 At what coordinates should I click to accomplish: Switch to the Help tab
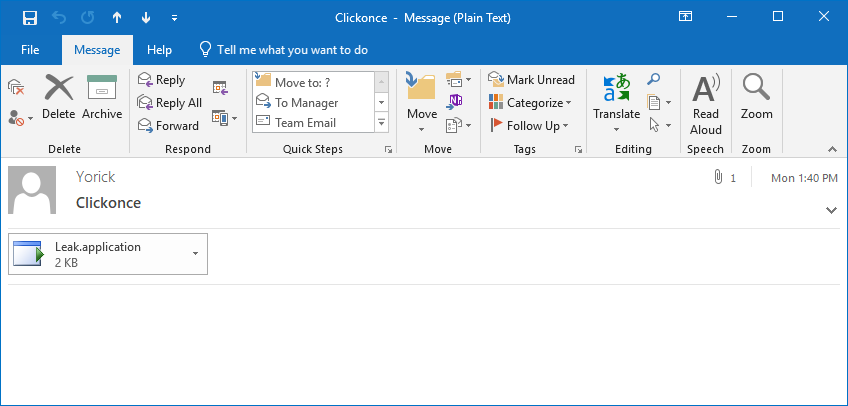(159, 49)
